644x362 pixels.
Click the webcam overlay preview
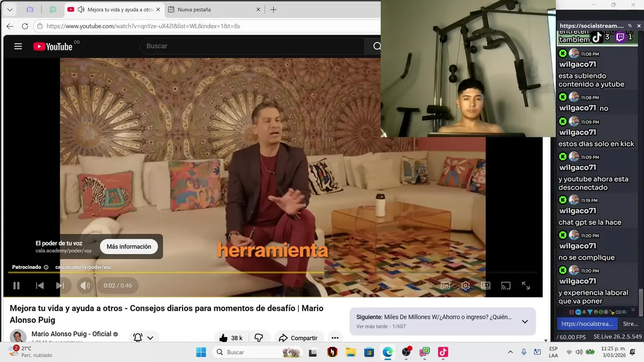[x=468, y=68]
